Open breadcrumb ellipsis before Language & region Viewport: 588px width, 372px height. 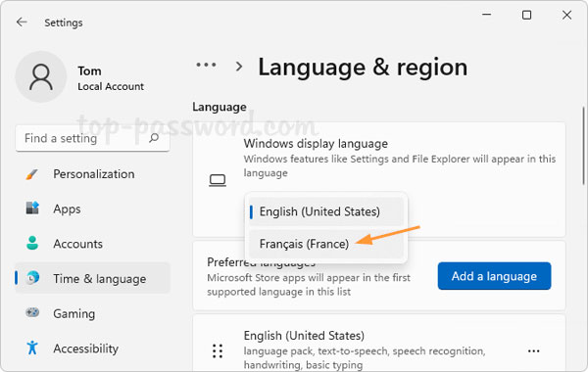coord(206,65)
